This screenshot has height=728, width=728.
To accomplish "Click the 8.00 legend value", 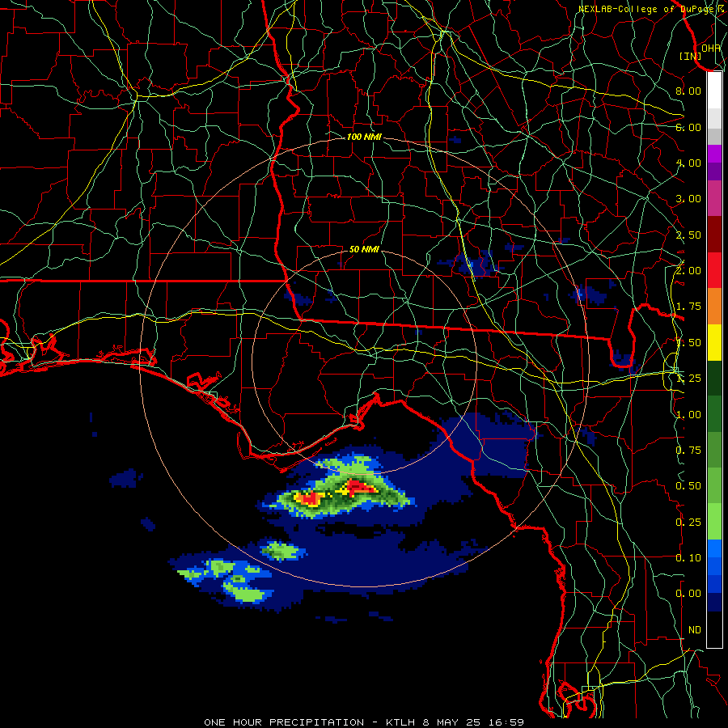I will pos(688,91).
